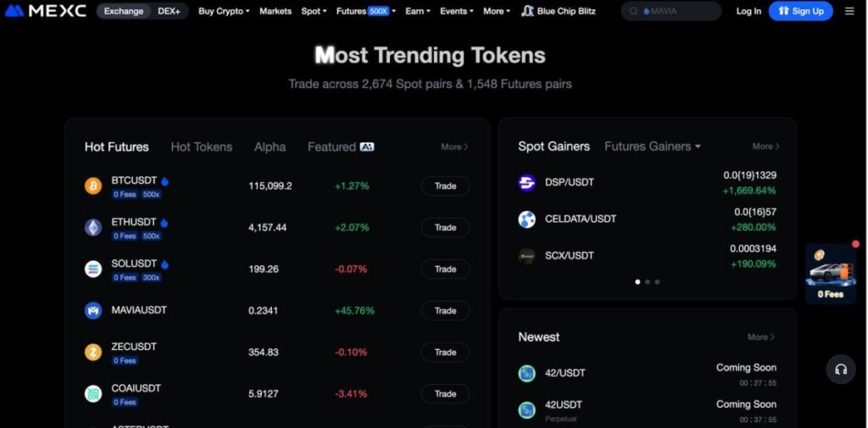Open the Alpha tab
Image resolution: width=868 pixels, height=428 pixels.
pos(270,147)
